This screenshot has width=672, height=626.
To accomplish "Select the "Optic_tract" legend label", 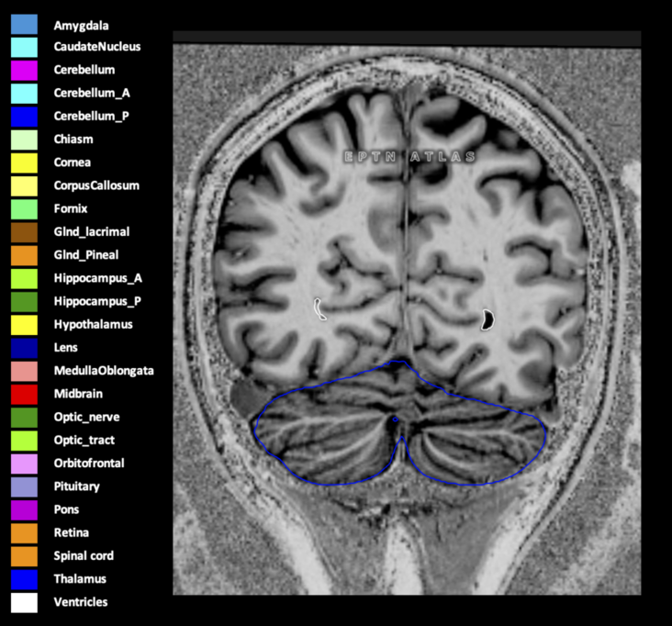I will (84, 440).
